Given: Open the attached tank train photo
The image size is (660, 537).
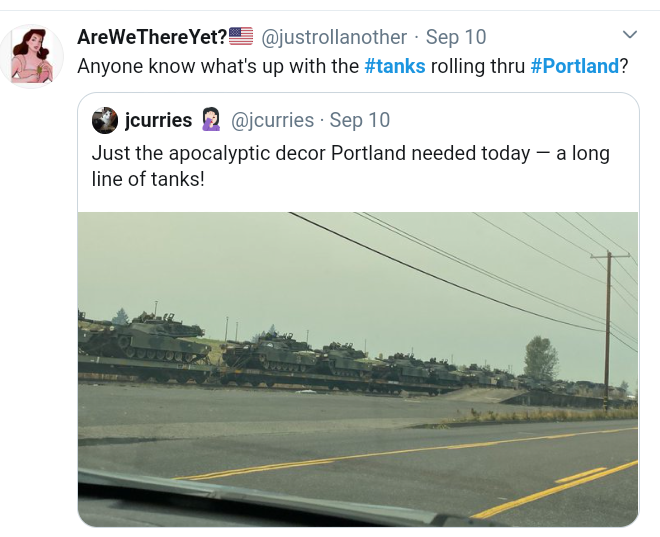Looking at the screenshot, I should pos(357,368).
